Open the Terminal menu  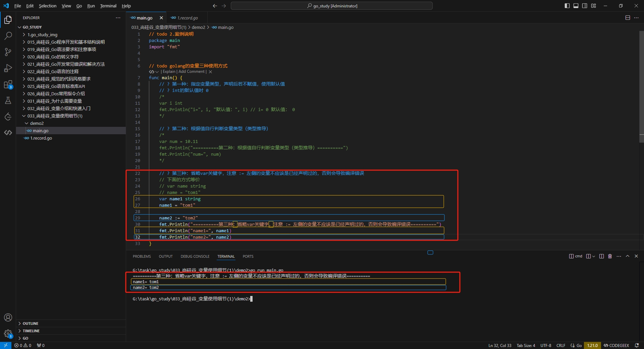(x=108, y=6)
